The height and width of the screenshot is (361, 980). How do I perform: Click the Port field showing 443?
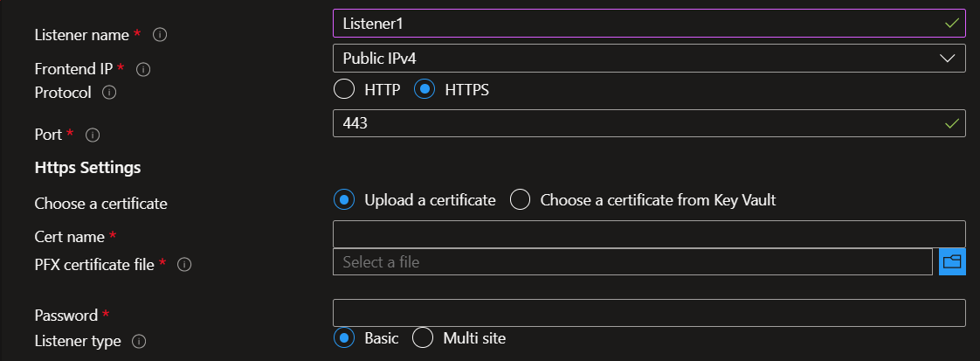click(x=649, y=123)
